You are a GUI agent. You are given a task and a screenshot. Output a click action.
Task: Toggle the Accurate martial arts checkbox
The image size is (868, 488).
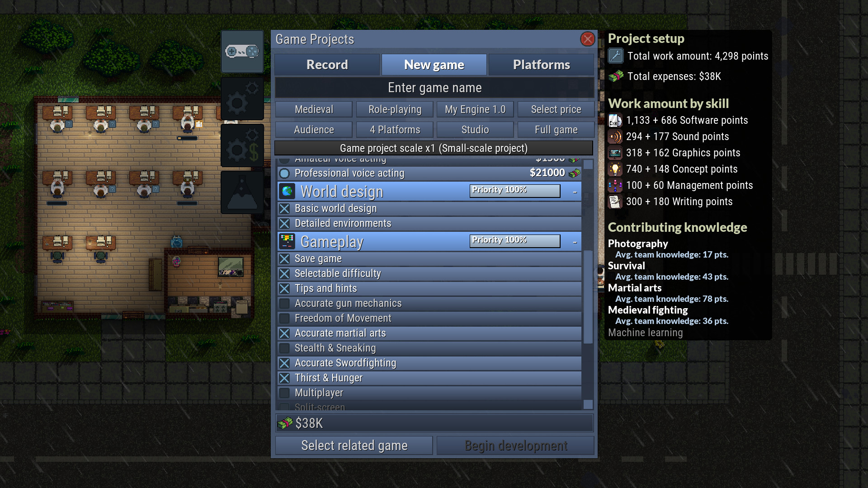284,333
